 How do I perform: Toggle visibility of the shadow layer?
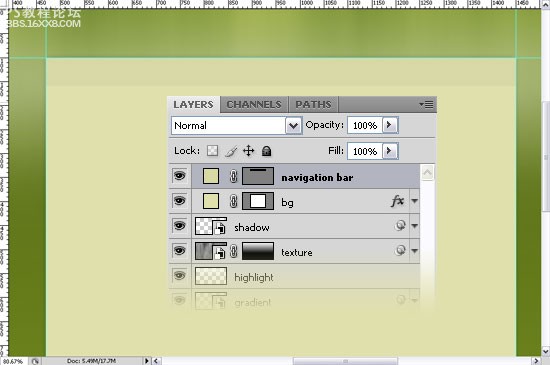point(180,226)
